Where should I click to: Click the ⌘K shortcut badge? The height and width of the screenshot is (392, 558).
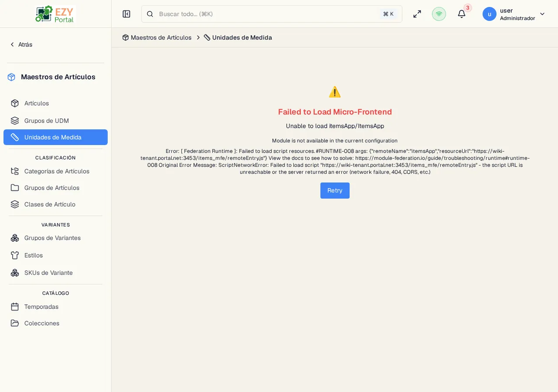(388, 14)
